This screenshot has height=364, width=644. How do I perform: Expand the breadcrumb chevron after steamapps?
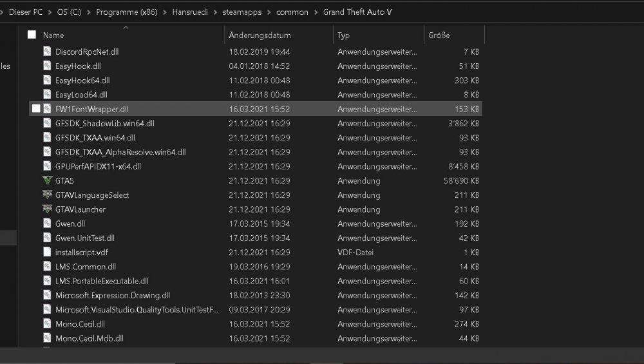269,12
